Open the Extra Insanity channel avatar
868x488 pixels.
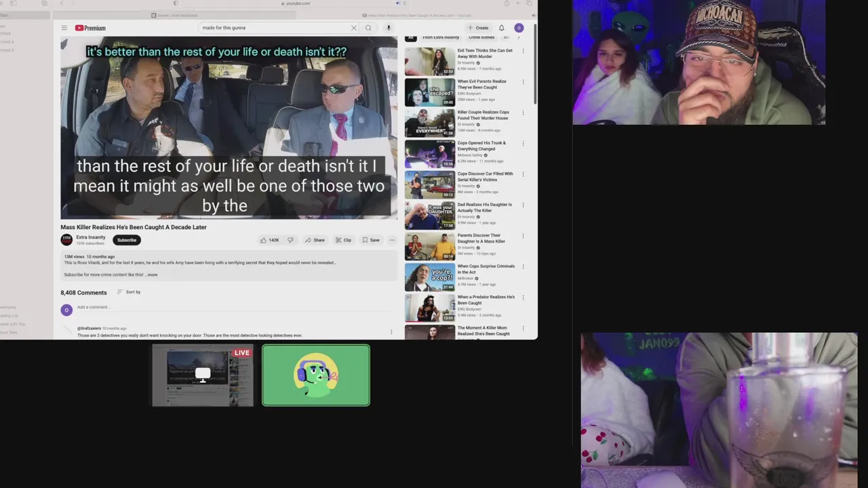[66, 240]
